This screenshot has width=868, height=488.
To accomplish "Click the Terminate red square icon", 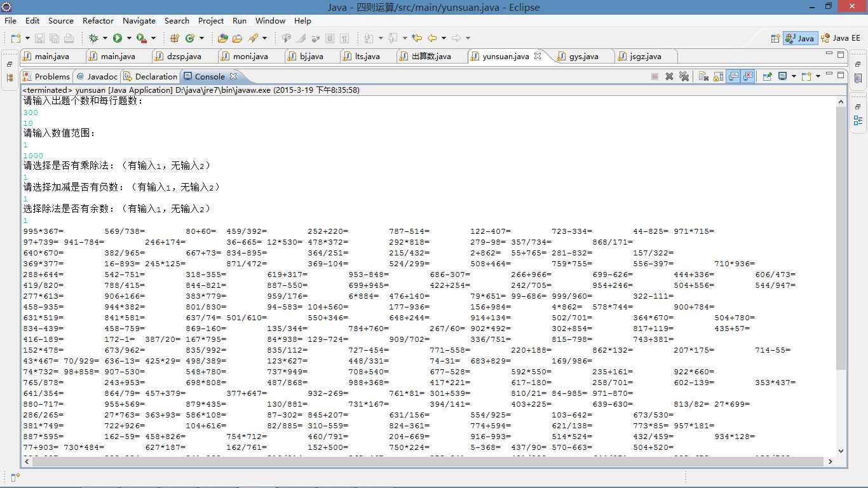I will 654,76.
